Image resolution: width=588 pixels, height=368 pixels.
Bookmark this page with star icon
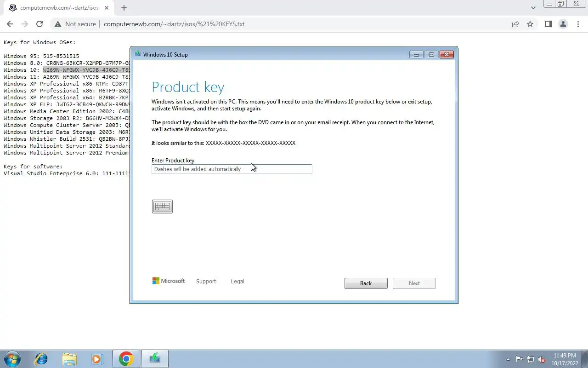pyautogui.click(x=530, y=24)
